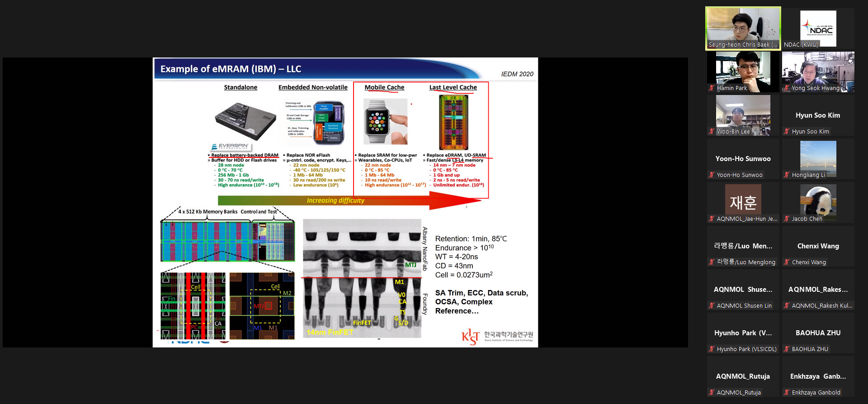
Task: Click the 'SA Trim, ECC, Data scrub,' text
Action: point(481,293)
